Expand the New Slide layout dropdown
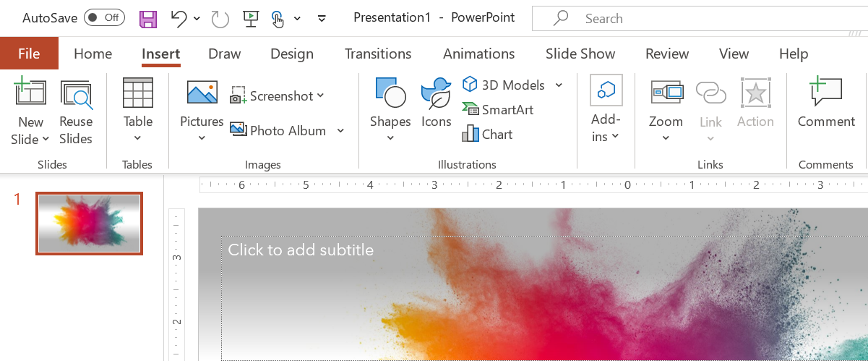The height and width of the screenshot is (361, 868). pos(46,139)
